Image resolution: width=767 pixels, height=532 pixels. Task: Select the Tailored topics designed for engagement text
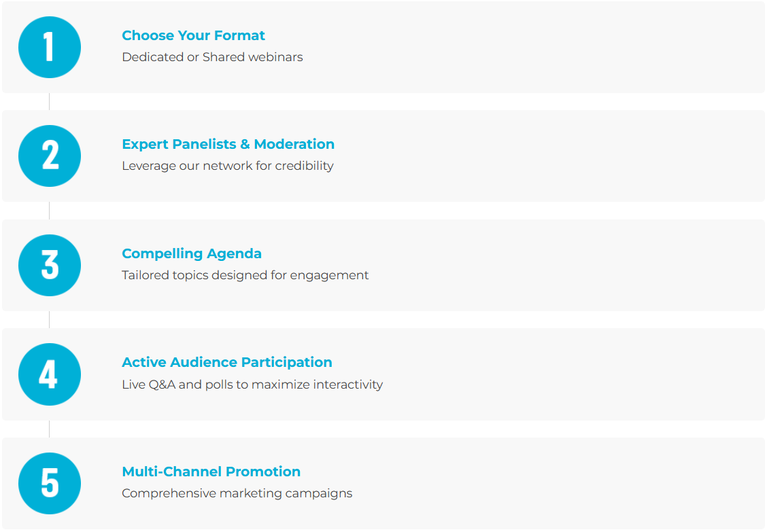245,275
